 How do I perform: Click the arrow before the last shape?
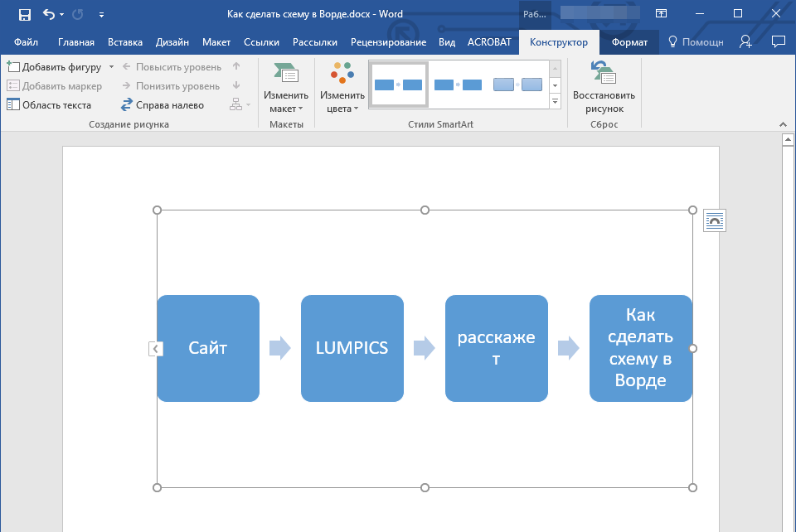point(569,348)
